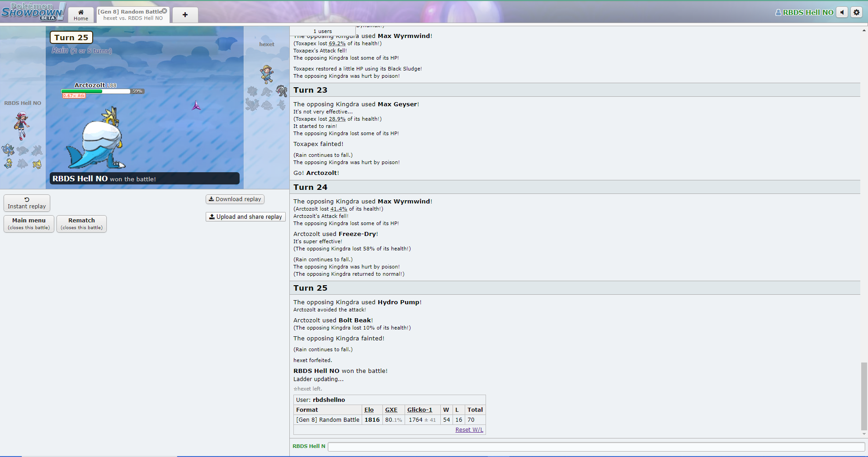Click the hexet player name label
Screen dimensions: 868x457
coord(267,44)
